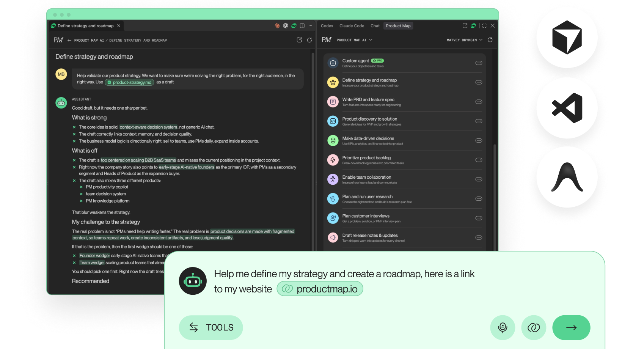This screenshot has width=644, height=349.
Task: Choose Draft release notes & updates agent
Action: coord(405,237)
